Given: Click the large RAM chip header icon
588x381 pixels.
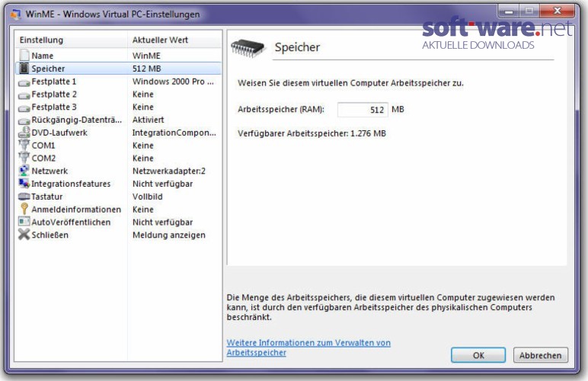Looking at the screenshot, I should point(248,48).
